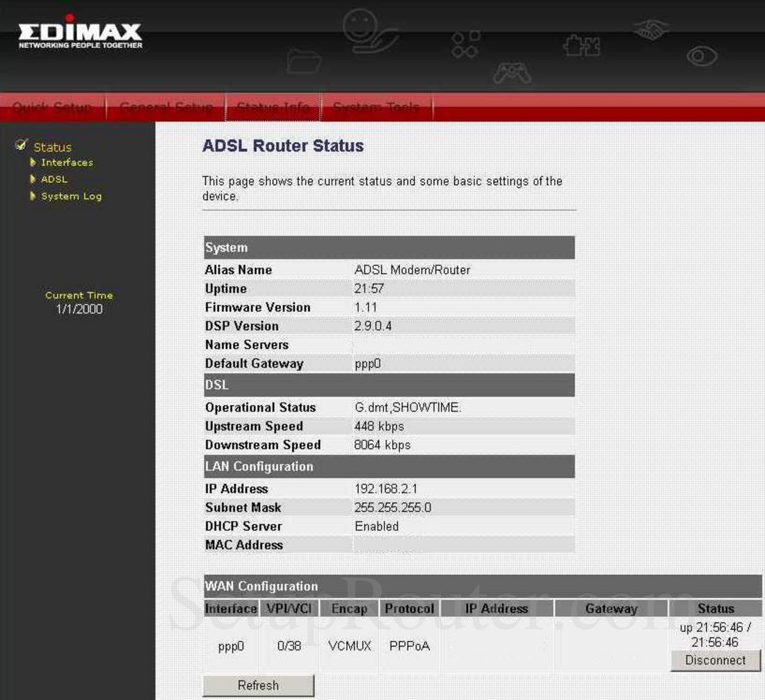Click the Status checkmark icon in sidebar
The image size is (765, 700).
(21, 145)
